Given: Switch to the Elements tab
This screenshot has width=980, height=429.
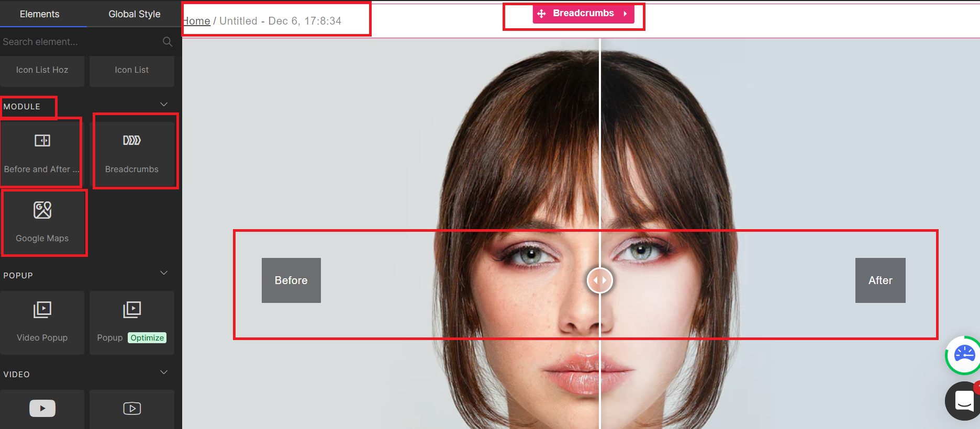Looking at the screenshot, I should 40,14.
